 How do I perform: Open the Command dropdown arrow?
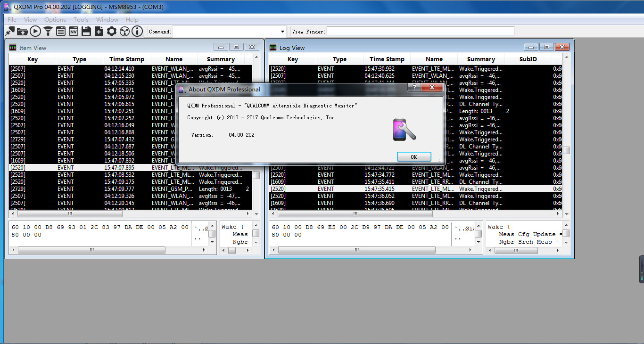(x=282, y=31)
